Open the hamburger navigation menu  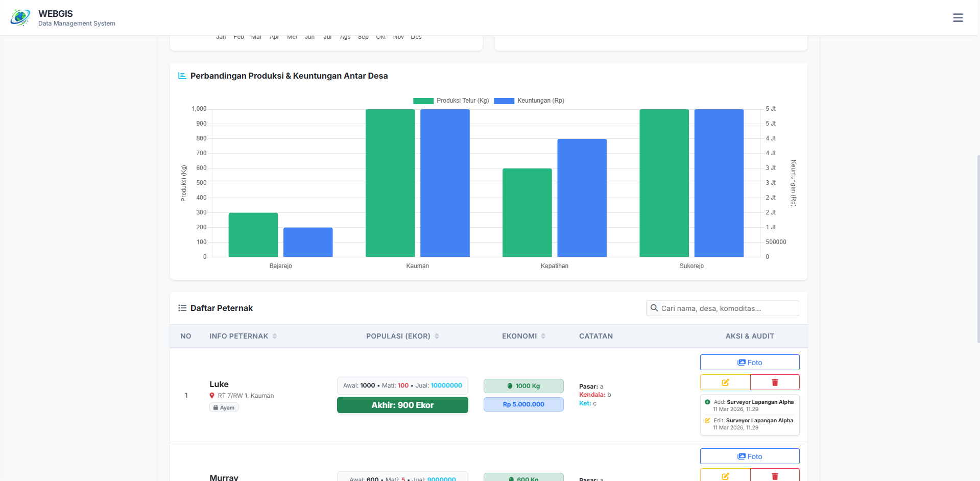point(958,18)
